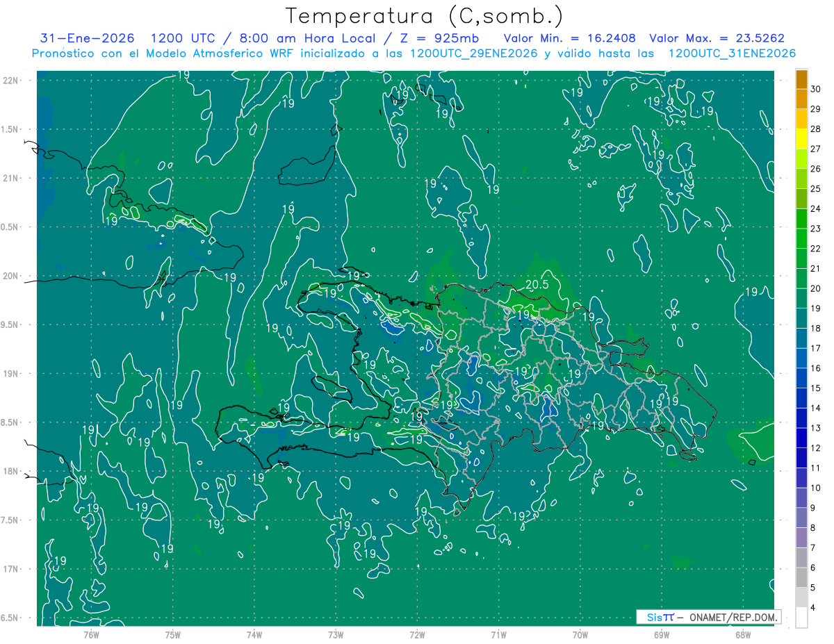The height and width of the screenshot is (644, 834).
Task: Click the blue legend band between 15 and 16
Action: click(x=801, y=378)
